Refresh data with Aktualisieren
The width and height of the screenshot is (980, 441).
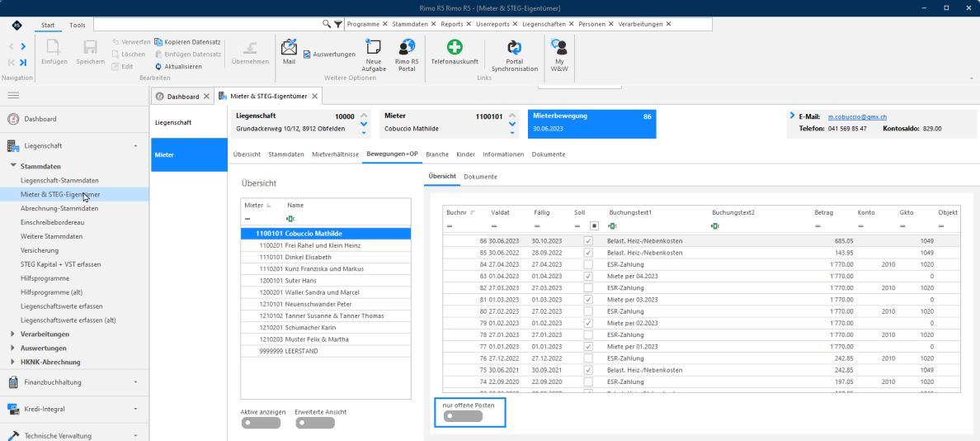[x=178, y=66]
